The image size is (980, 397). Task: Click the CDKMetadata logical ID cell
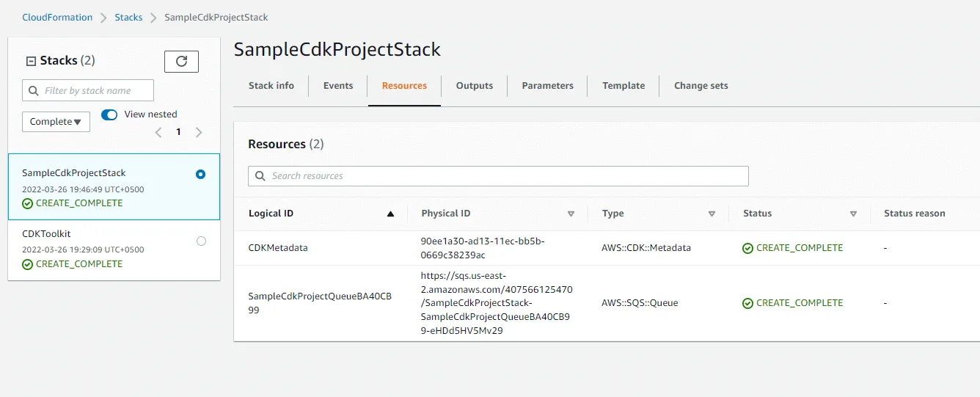pos(278,248)
